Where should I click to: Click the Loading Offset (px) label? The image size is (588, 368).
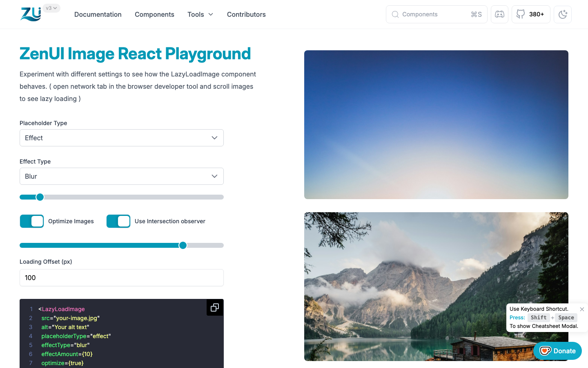click(x=46, y=262)
